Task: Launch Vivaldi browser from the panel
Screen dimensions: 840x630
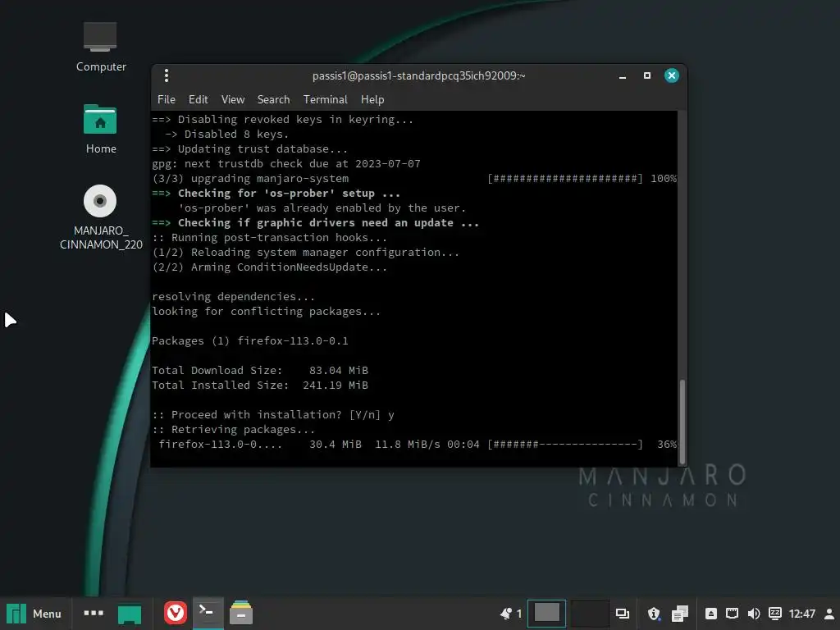Action: click(x=176, y=613)
